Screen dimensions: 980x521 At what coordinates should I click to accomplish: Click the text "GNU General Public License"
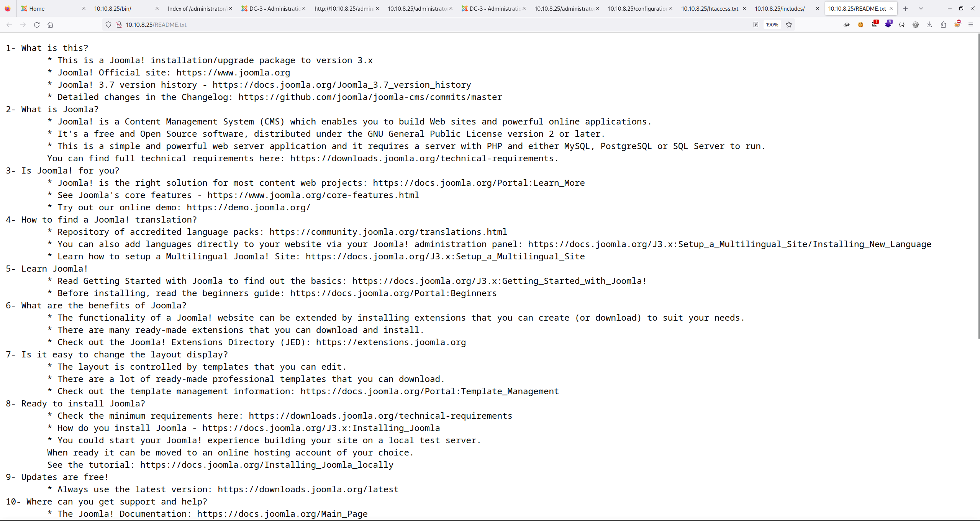435,134
